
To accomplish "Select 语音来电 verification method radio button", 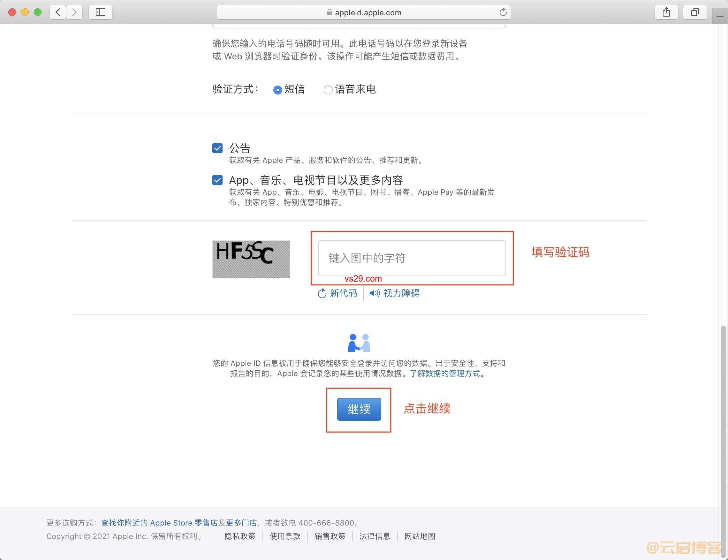I will [x=328, y=89].
